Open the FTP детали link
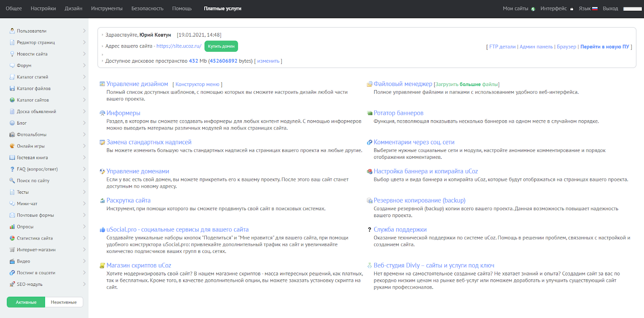 click(502, 47)
